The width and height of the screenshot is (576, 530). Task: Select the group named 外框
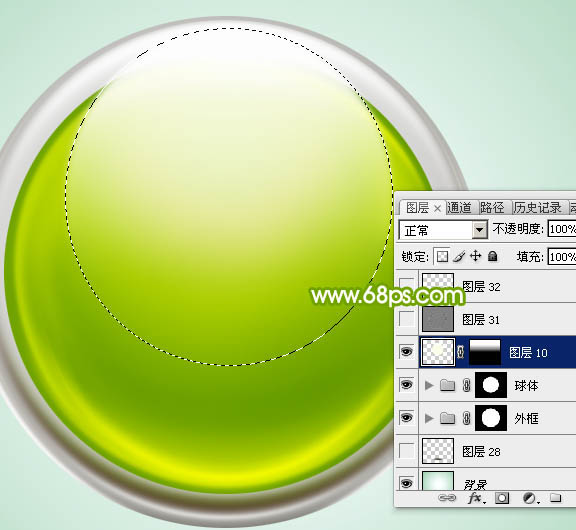(x=526, y=419)
